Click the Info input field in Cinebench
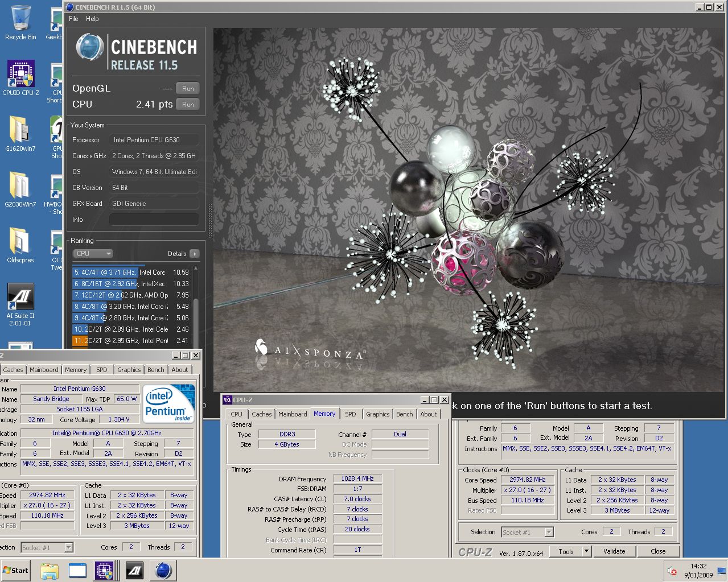728x582 pixels. [154, 220]
